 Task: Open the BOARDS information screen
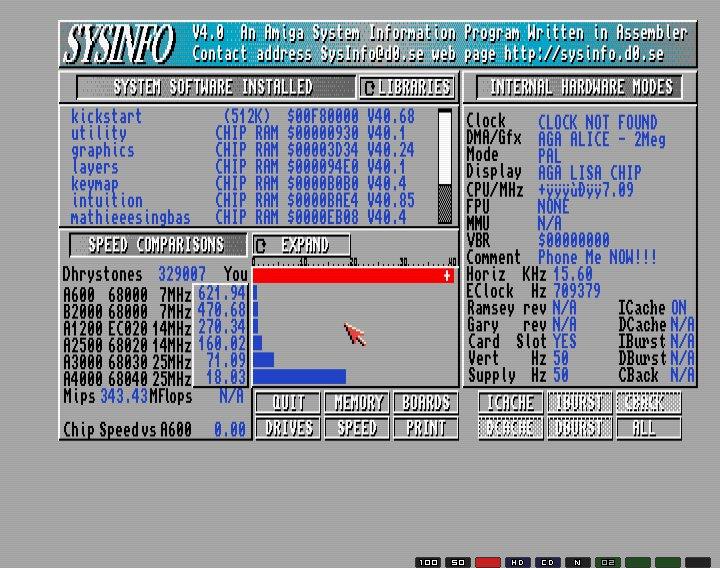426,403
